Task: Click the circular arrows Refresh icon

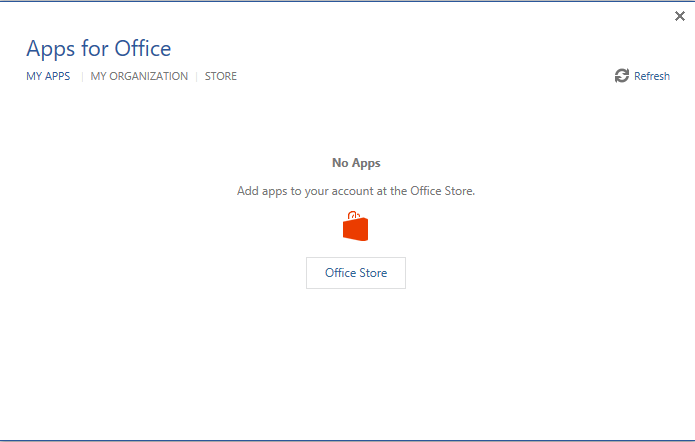Action: pyautogui.click(x=621, y=76)
